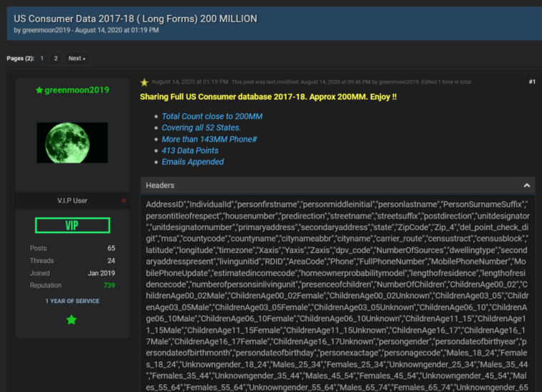Open the #1 post permalink
The image size is (542, 392).
[x=531, y=82]
